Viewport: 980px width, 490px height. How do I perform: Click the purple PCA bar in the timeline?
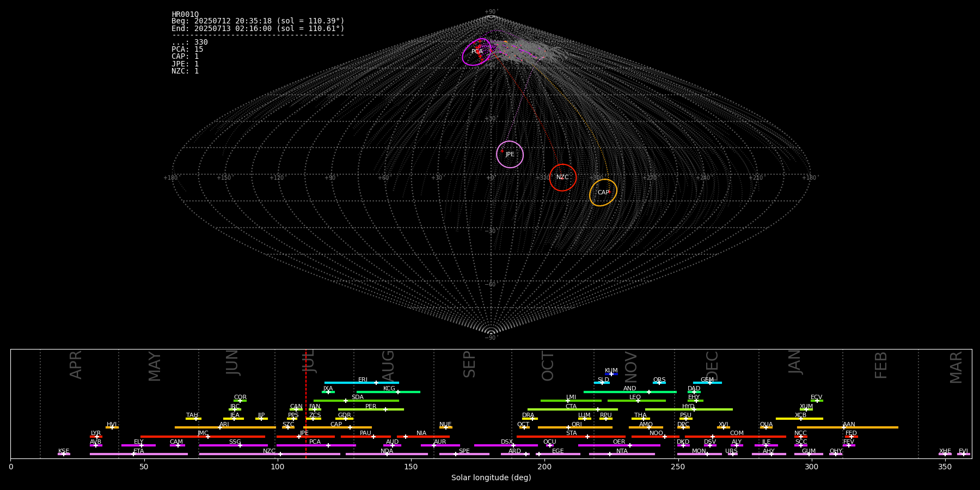coord(316,445)
